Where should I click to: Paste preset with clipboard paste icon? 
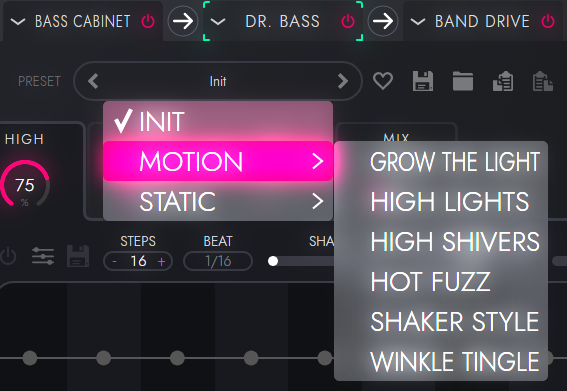click(542, 81)
